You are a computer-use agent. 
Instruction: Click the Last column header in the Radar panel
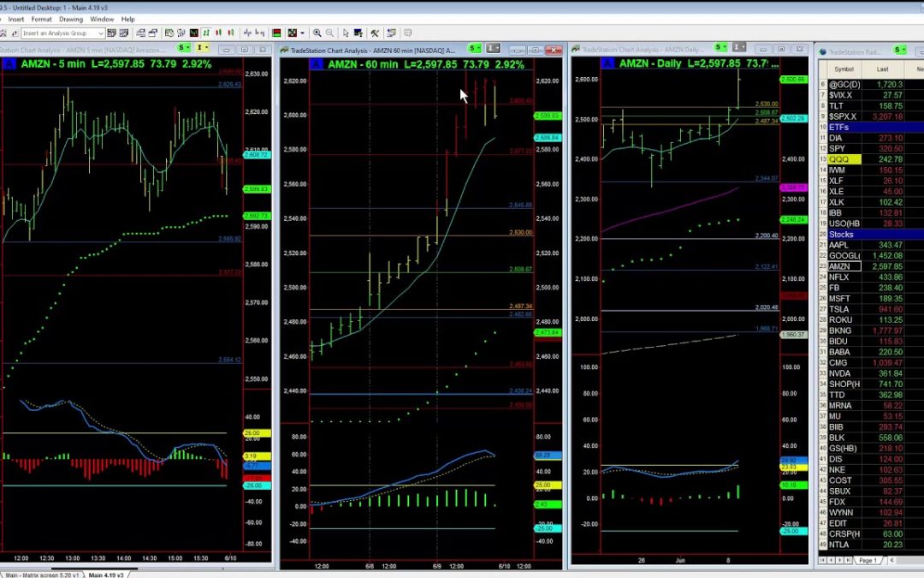882,68
